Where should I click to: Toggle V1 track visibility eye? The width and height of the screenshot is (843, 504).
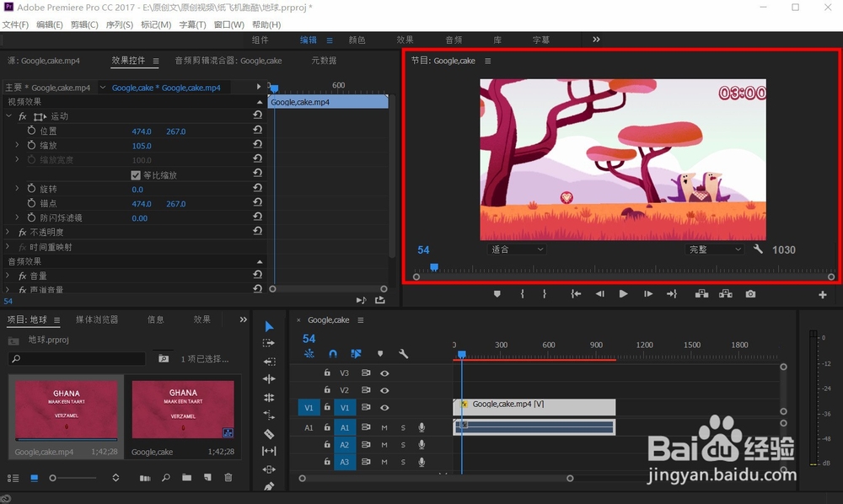[384, 407]
